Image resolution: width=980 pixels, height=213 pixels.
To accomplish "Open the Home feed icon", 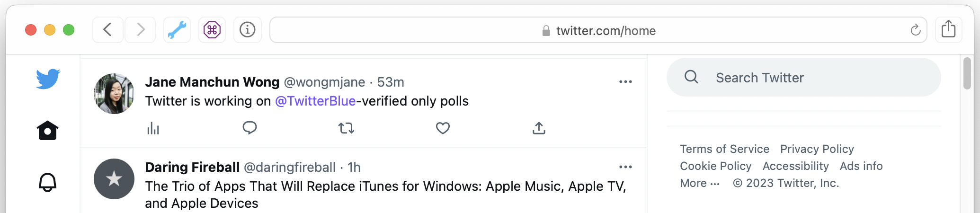I will pos(47,131).
